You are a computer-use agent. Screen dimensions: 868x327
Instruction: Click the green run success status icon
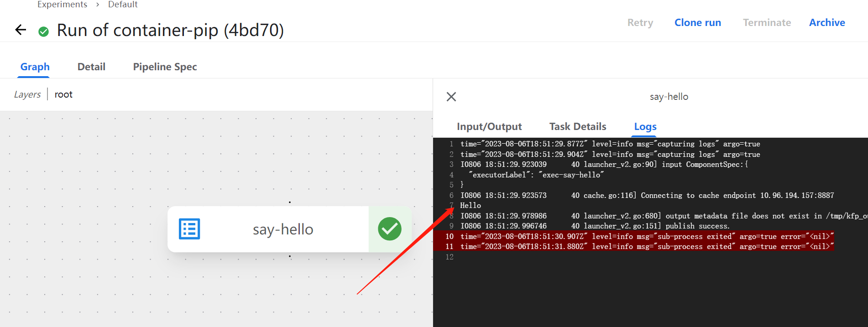(x=44, y=31)
